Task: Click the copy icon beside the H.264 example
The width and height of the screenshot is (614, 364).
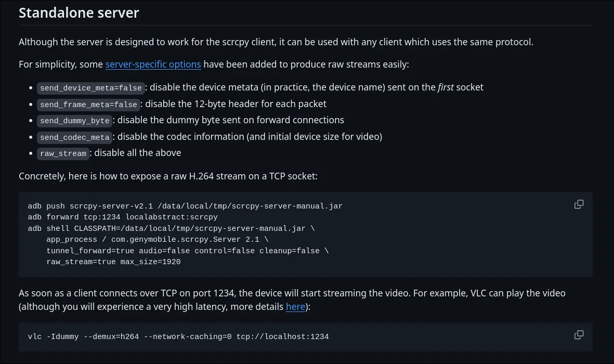Action: 579,204
